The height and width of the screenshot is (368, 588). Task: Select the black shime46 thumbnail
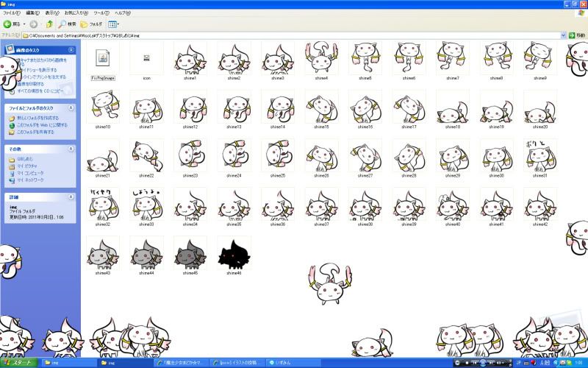coord(234,252)
